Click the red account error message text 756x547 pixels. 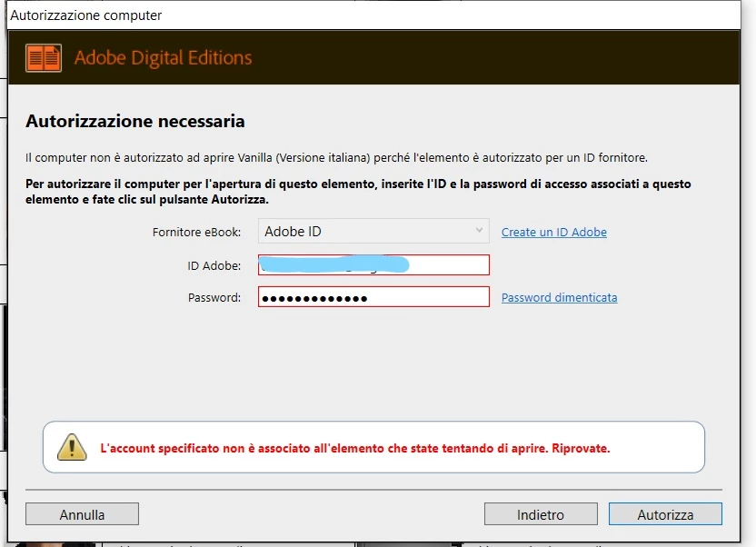click(x=355, y=448)
